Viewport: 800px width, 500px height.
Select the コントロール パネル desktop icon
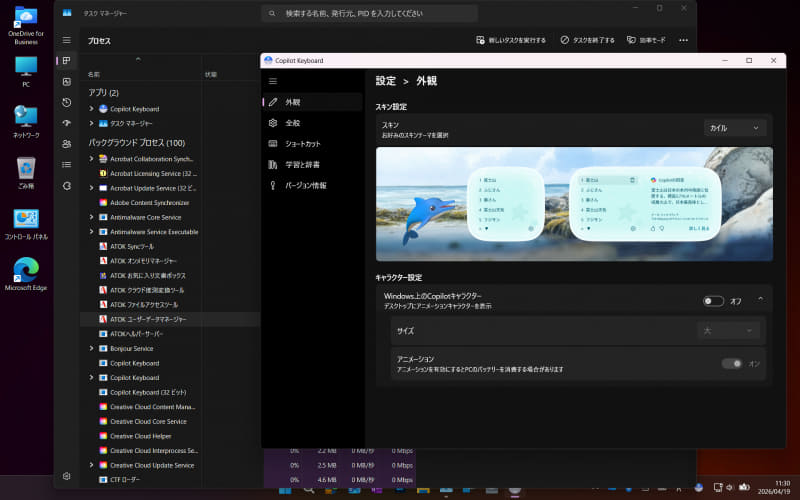point(26,224)
